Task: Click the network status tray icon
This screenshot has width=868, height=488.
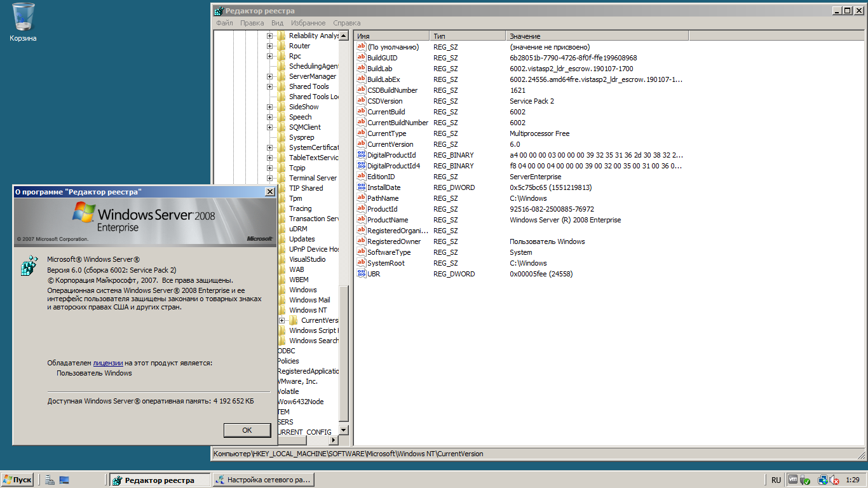Action: pyautogui.click(x=822, y=480)
